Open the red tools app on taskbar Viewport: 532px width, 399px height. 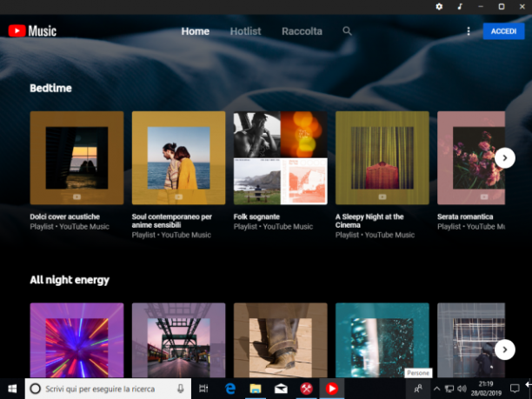(x=306, y=389)
